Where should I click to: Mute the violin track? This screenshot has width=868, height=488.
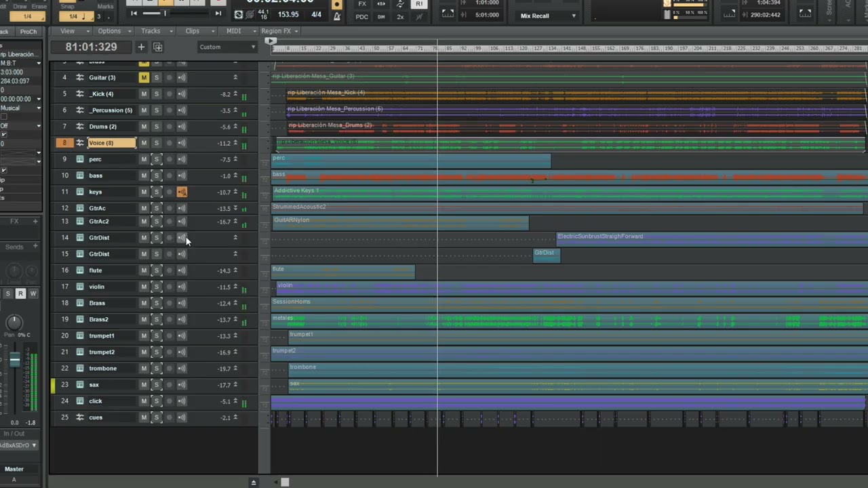pyautogui.click(x=144, y=287)
